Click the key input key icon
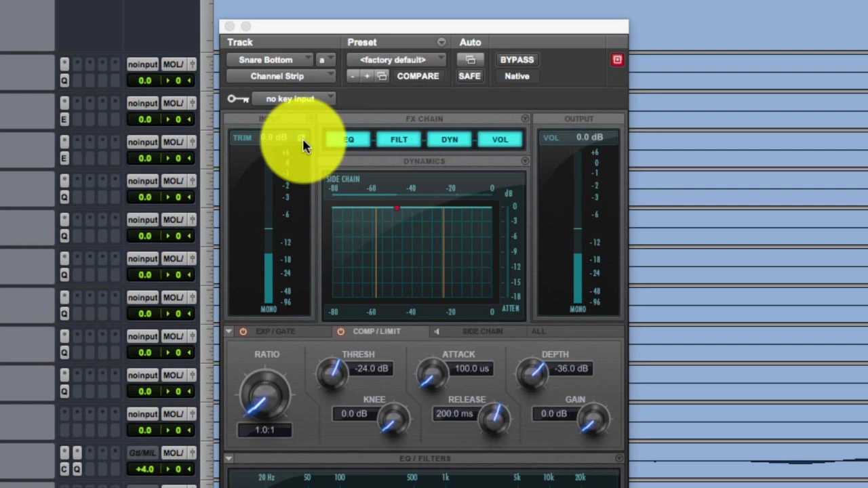868x488 pixels. (x=238, y=99)
